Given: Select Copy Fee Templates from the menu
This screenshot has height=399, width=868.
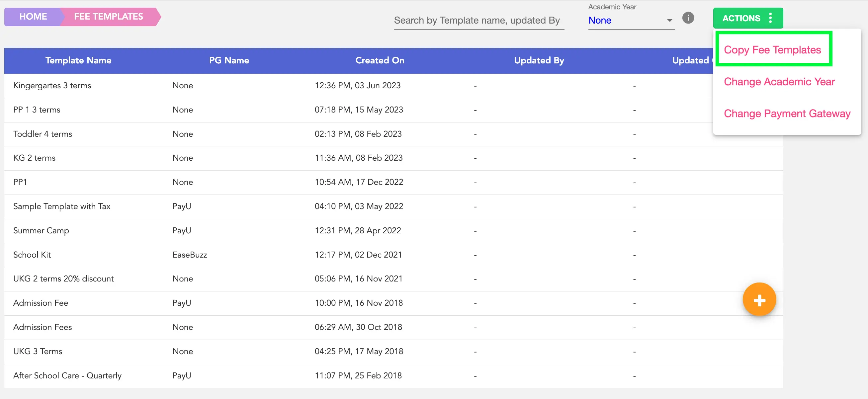Looking at the screenshot, I should (772, 49).
